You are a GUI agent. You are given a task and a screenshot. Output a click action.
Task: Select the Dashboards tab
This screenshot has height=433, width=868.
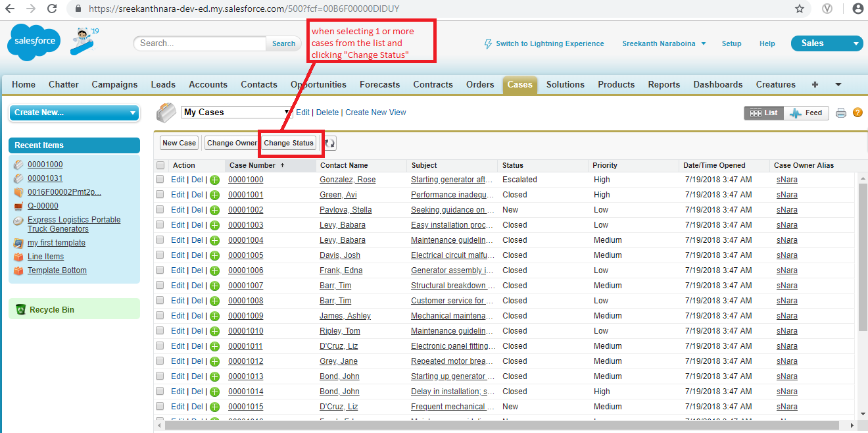pos(718,85)
